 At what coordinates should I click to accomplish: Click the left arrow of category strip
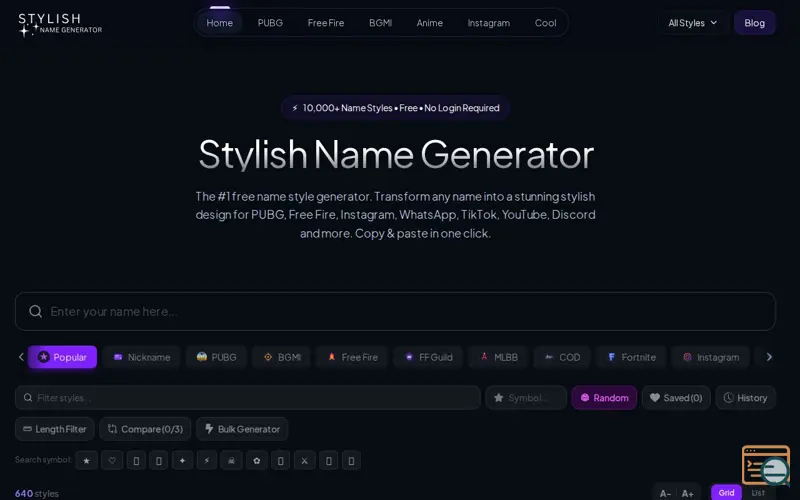[21, 357]
